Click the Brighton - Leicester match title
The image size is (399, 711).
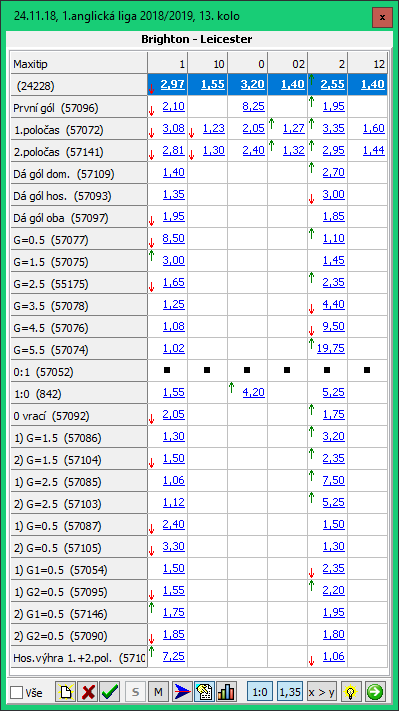pyautogui.click(x=196, y=39)
